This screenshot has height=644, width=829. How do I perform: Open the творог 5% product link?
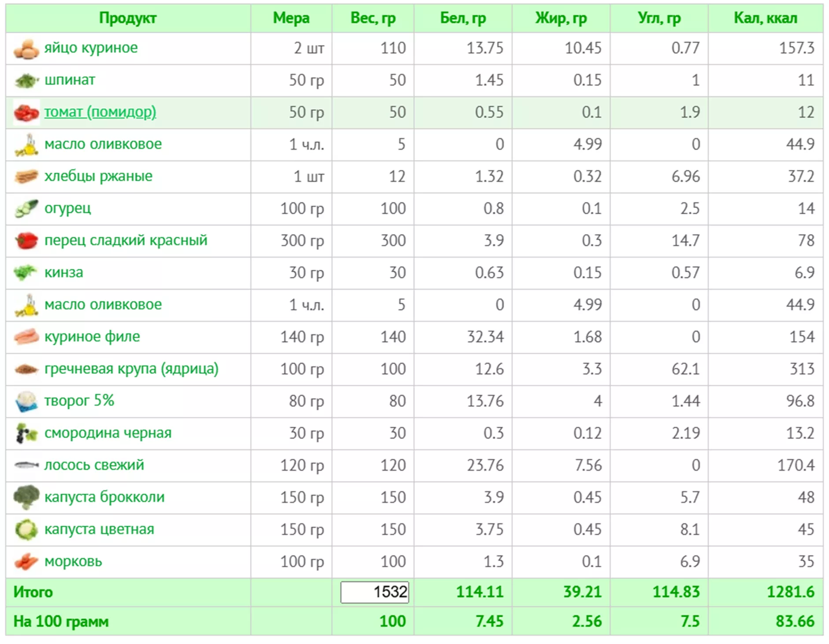click(79, 401)
